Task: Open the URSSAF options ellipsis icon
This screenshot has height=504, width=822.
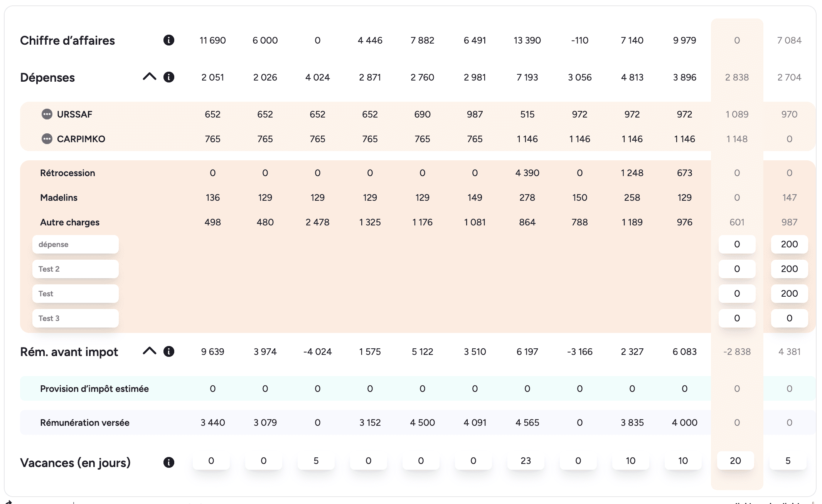Action: [47, 114]
